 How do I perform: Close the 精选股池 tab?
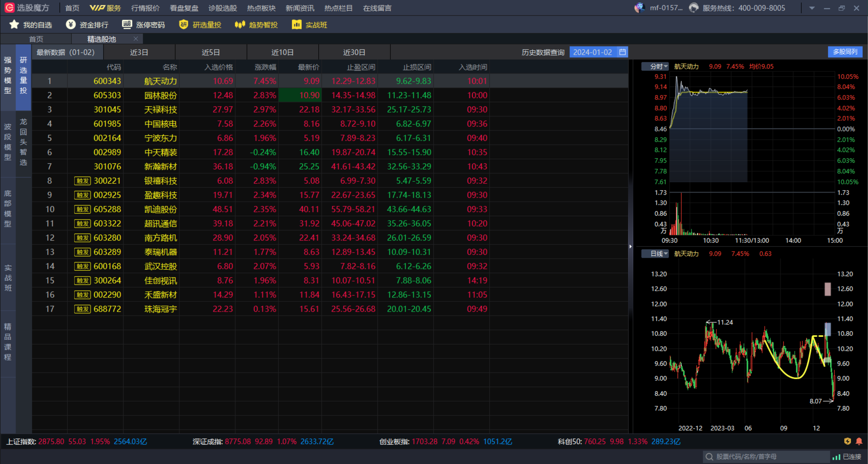pos(136,39)
